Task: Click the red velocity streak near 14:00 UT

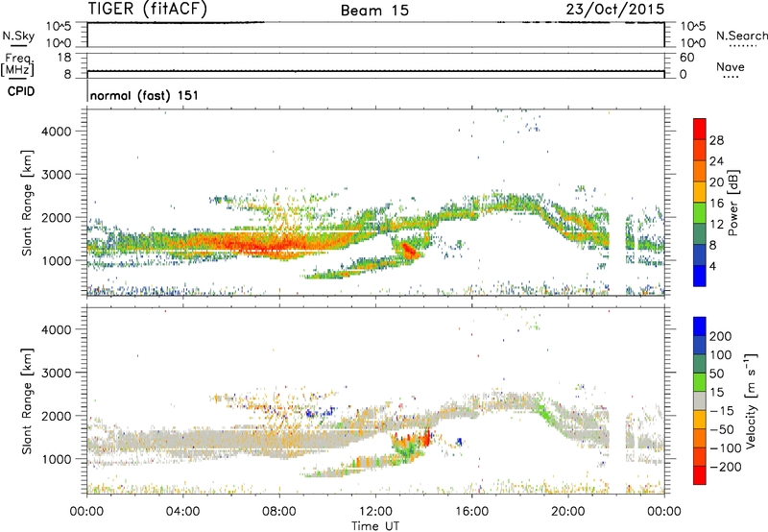Action: 426,438
